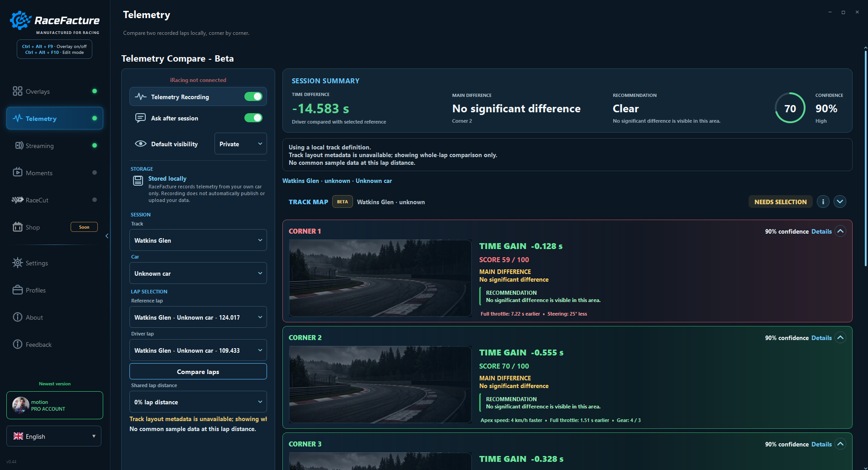Click the Shop bag icon
The width and height of the screenshot is (868, 470).
18,227
